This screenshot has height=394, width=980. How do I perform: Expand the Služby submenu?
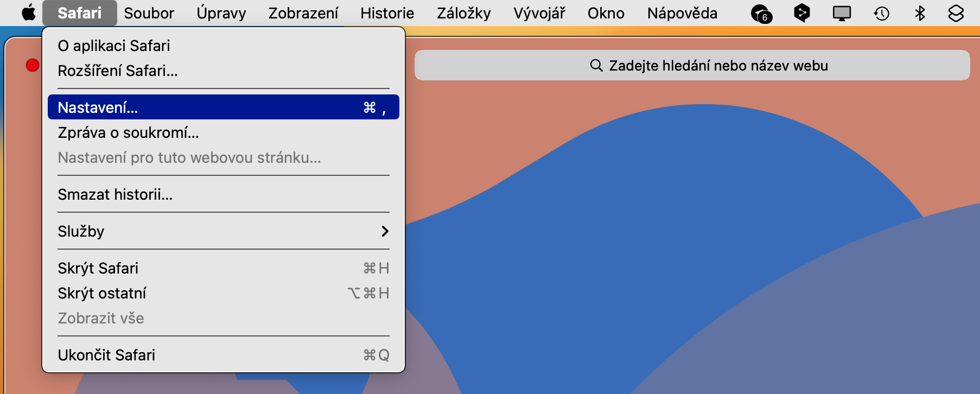coord(223,231)
